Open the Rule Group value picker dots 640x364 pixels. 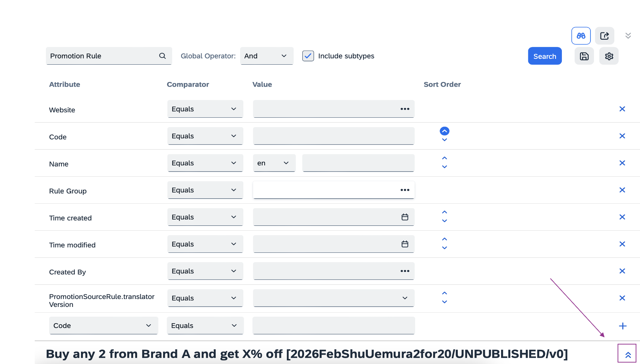[x=405, y=190]
